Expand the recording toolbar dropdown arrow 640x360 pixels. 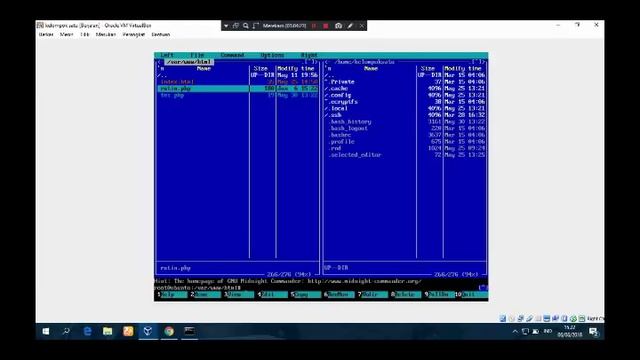pyautogui.click(x=226, y=26)
